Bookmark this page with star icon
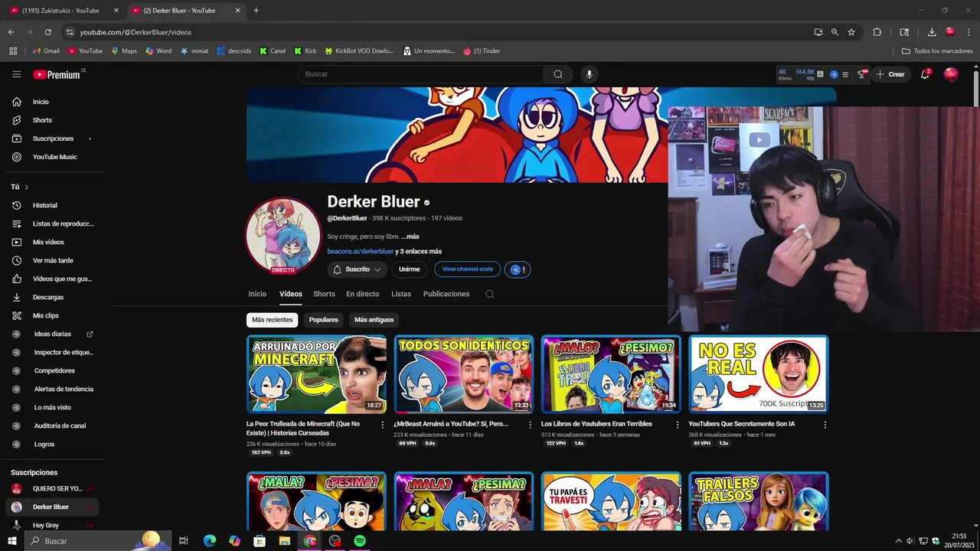 click(x=851, y=32)
